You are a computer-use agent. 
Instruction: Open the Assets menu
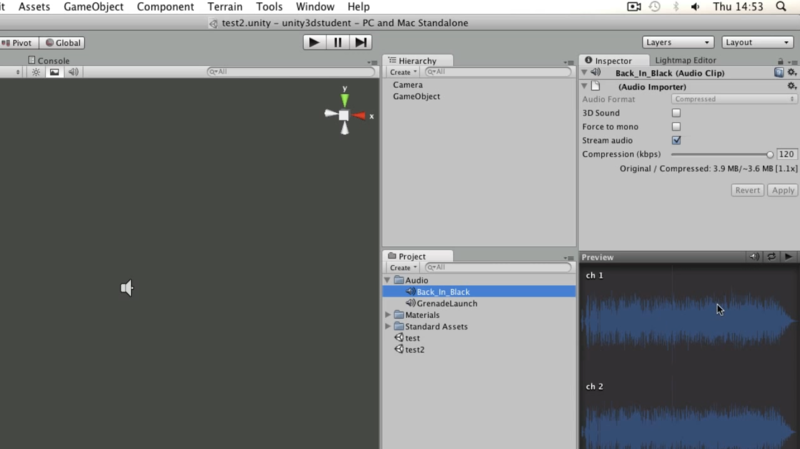tap(34, 7)
